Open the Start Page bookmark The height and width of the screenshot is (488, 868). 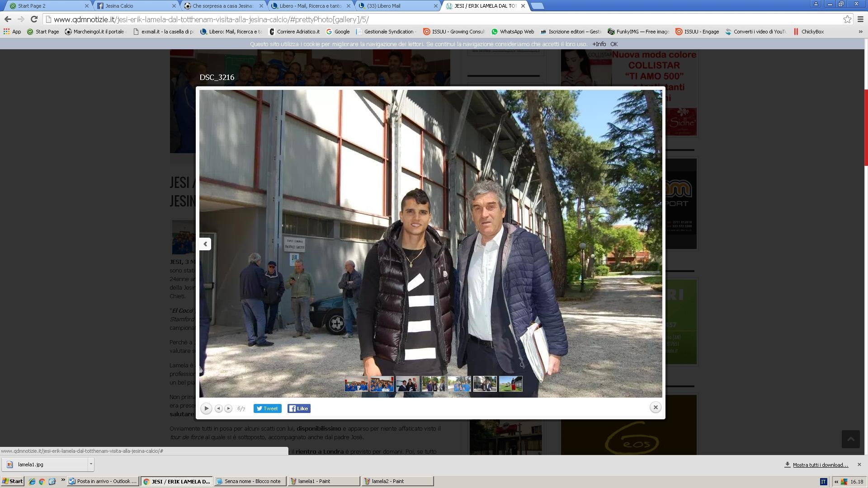[43, 32]
